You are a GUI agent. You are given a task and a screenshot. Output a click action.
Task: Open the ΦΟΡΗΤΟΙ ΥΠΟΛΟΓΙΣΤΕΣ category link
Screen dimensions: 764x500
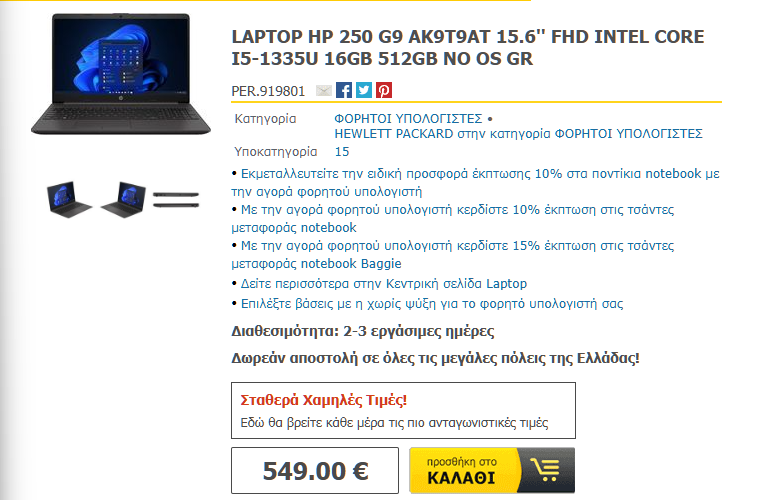(x=408, y=119)
